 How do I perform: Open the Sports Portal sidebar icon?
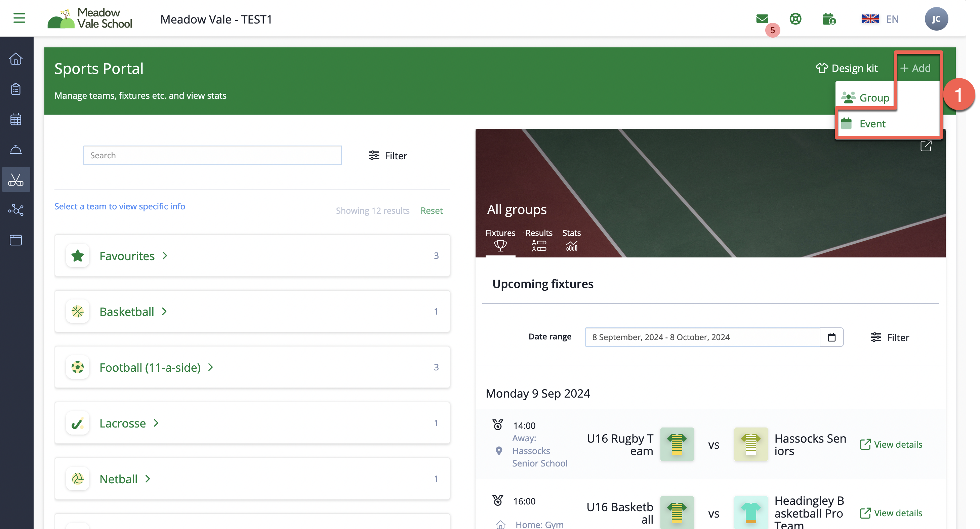15,179
